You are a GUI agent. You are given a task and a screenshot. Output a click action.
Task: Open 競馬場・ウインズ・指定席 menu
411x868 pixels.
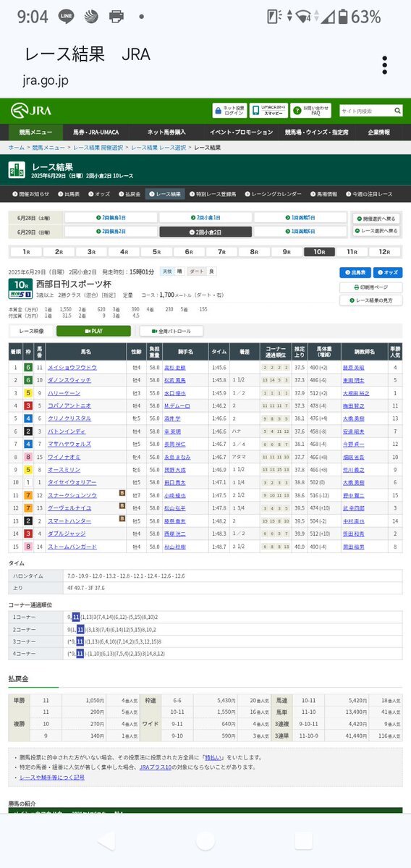[x=317, y=133]
